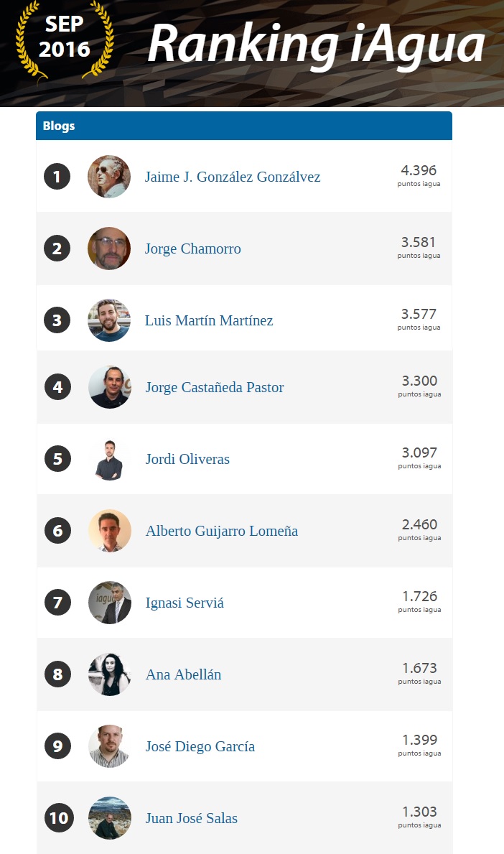Click the SEP 2016 laurel wreath badge
This screenshot has width=504, height=854.
(65, 38)
